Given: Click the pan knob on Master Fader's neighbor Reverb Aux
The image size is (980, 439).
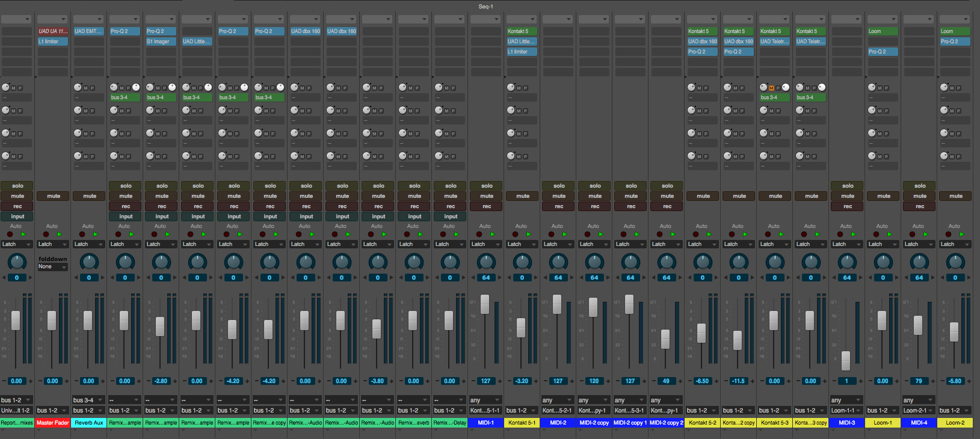Looking at the screenshot, I should (x=89, y=262).
